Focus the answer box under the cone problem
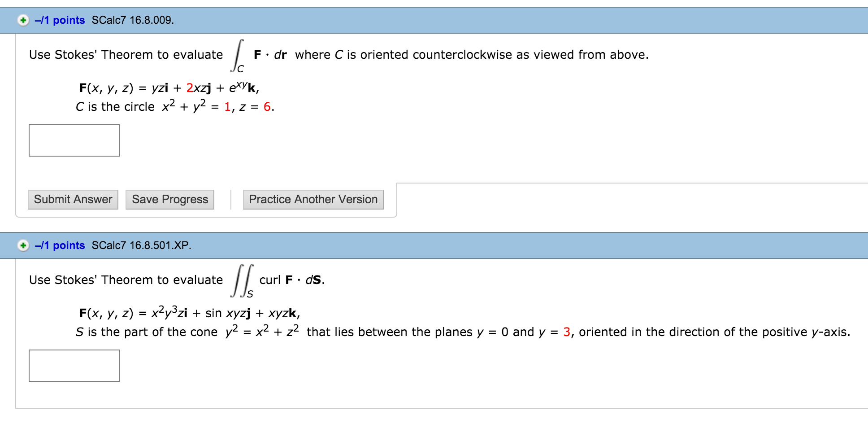 click(74, 366)
